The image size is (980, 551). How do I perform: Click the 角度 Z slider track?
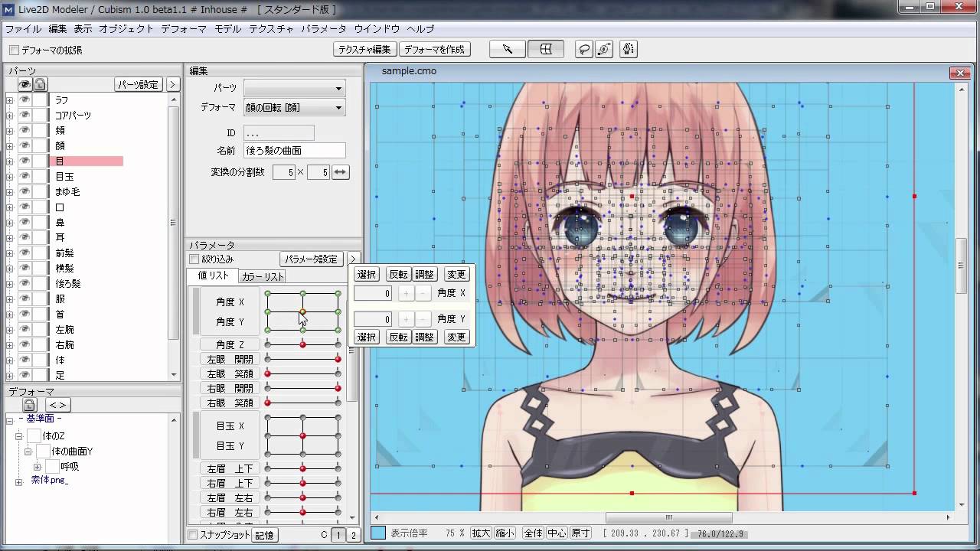point(302,345)
